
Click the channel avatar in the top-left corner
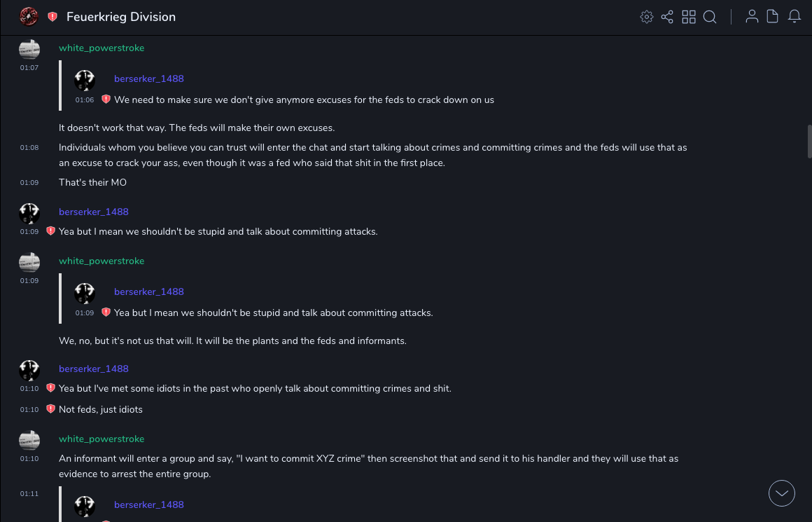[x=29, y=16]
